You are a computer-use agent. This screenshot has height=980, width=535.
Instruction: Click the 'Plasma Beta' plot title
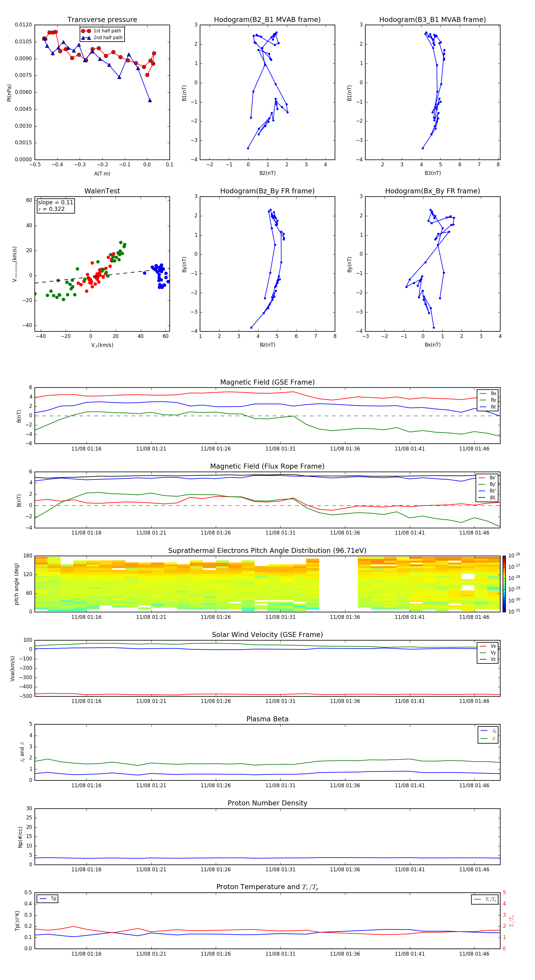267,719
